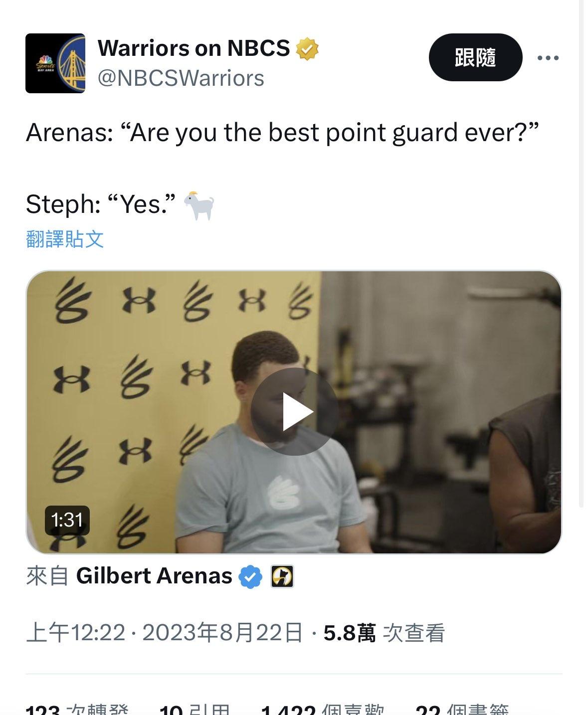The image size is (588, 715).
Task: Click the page scrollbar on the right edge
Action: coord(581,254)
